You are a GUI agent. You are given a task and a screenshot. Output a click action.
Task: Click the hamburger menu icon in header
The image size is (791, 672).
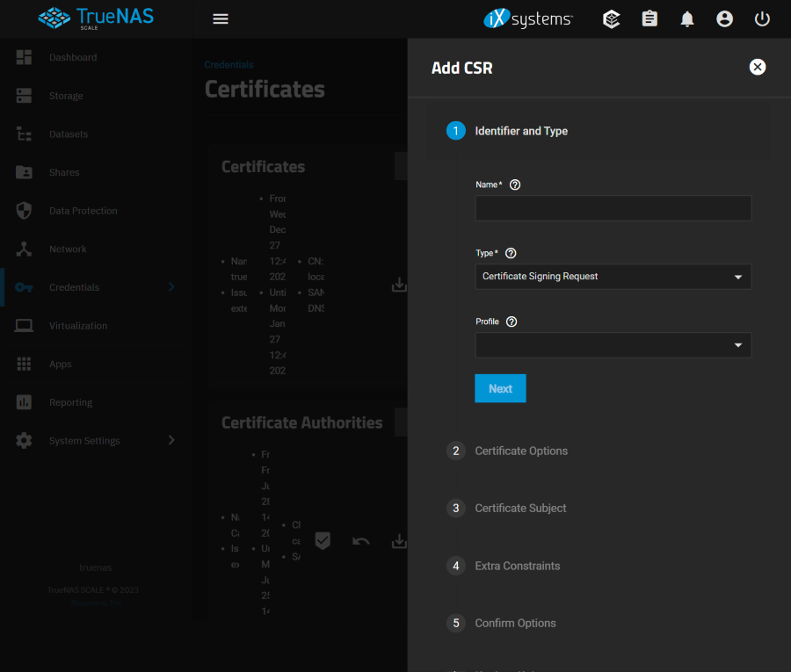(221, 18)
